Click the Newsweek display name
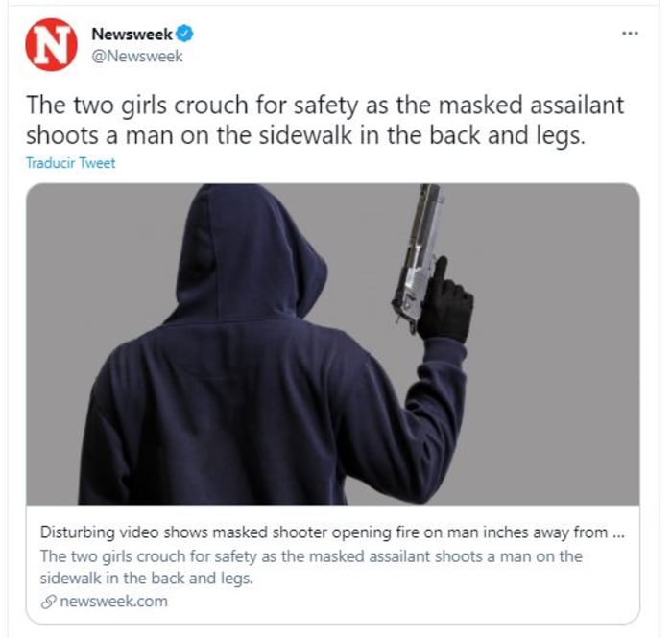Viewport: 672px width, 638px height. click(x=132, y=34)
